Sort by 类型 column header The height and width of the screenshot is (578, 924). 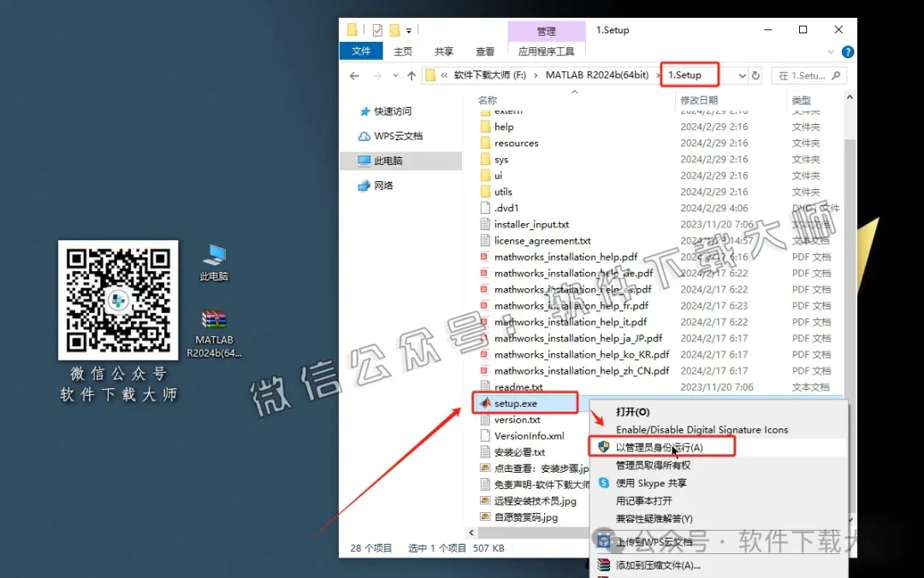pos(801,100)
